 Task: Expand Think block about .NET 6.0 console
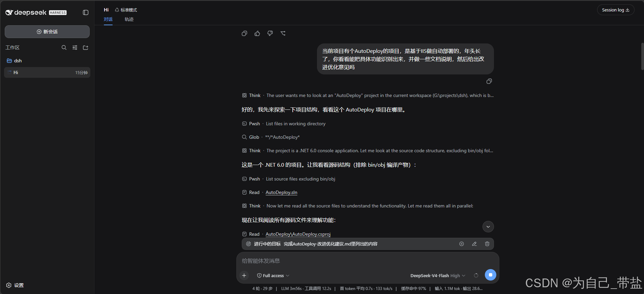368,151
